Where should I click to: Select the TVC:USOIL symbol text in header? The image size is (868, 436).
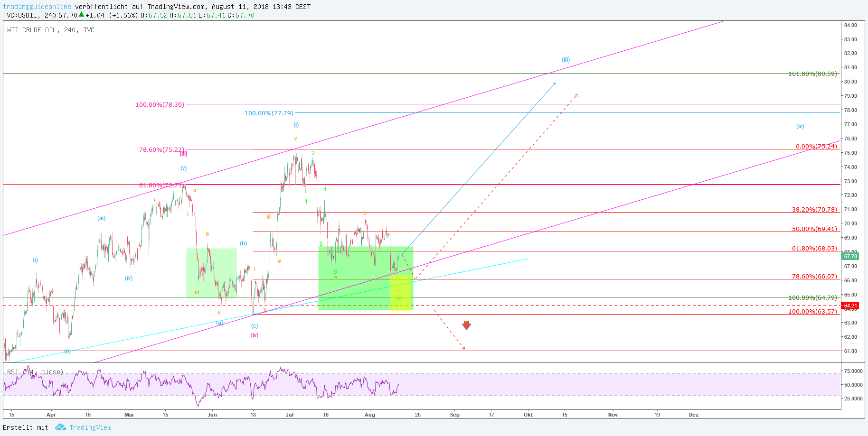click(x=20, y=15)
